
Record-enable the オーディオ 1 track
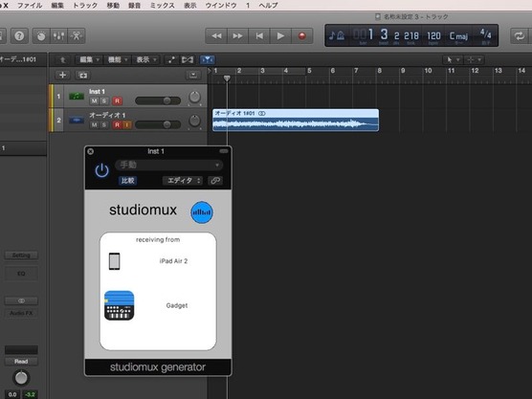tap(117, 124)
